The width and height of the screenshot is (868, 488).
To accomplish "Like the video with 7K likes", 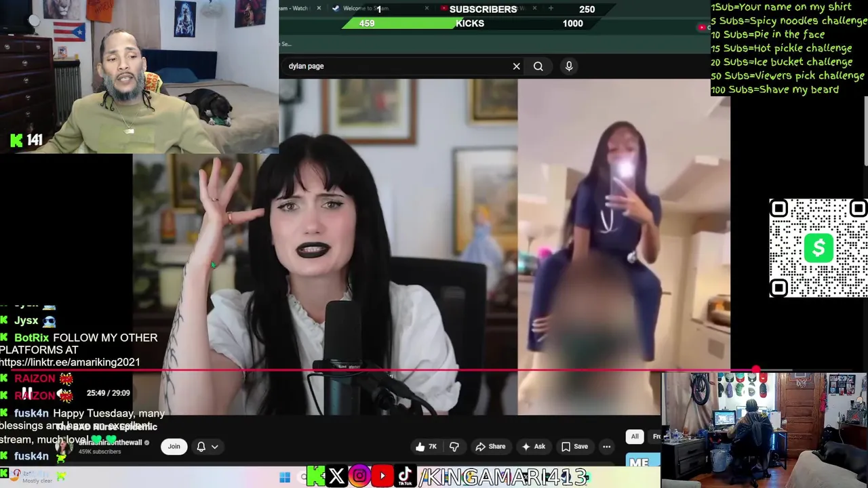I will 426,447.
